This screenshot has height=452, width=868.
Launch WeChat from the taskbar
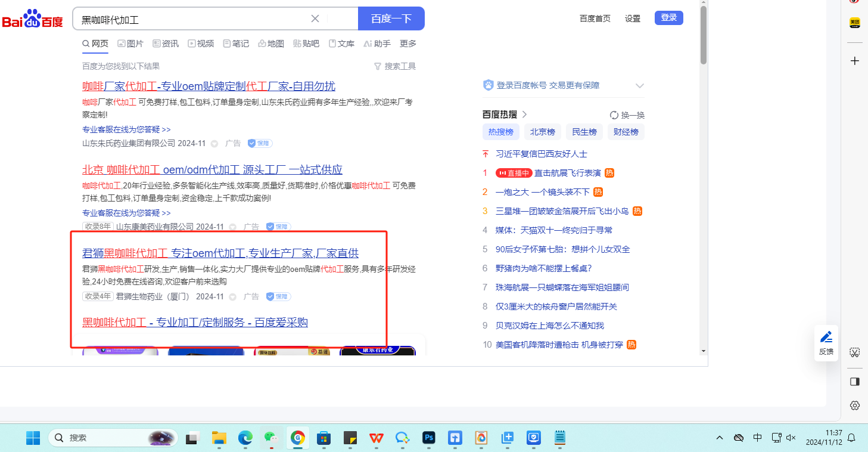[x=271, y=438]
